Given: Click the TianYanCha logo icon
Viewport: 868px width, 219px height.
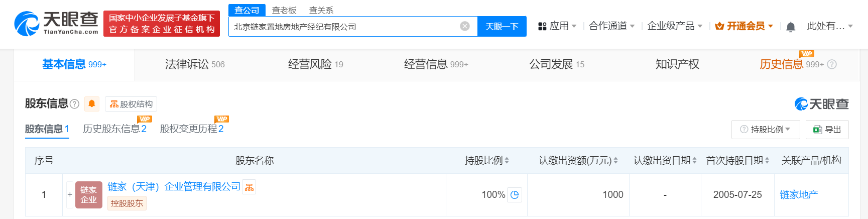Looking at the screenshot, I should [27, 24].
